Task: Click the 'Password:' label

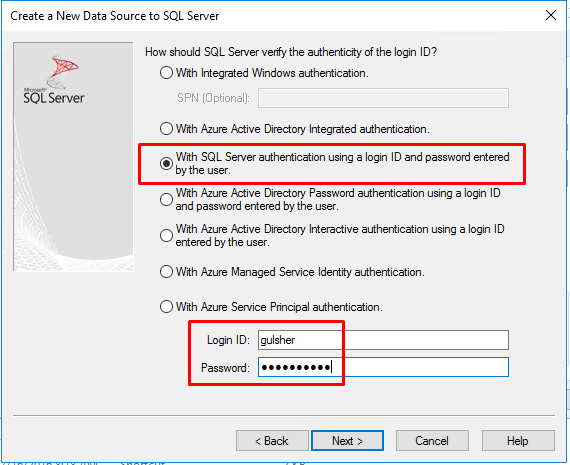Action: click(225, 368)
